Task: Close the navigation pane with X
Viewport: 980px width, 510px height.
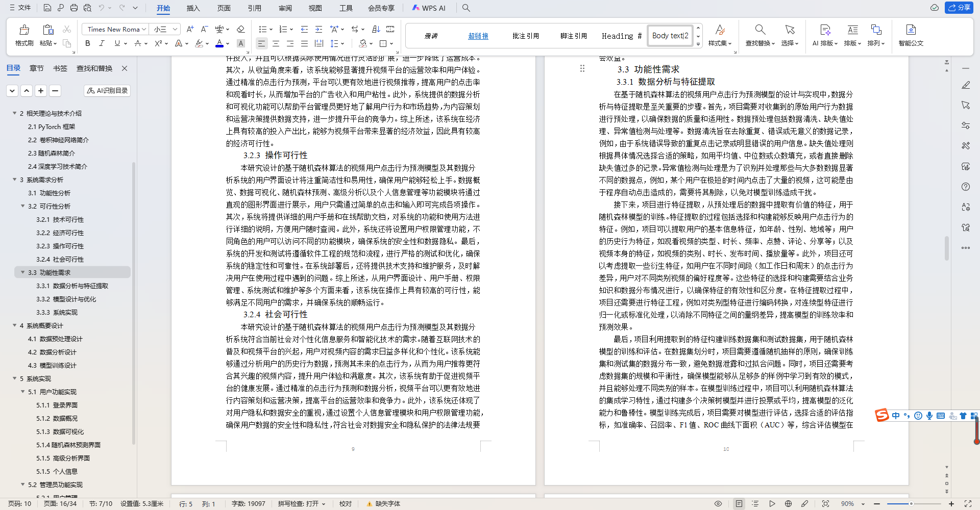Action: [125, 68]
